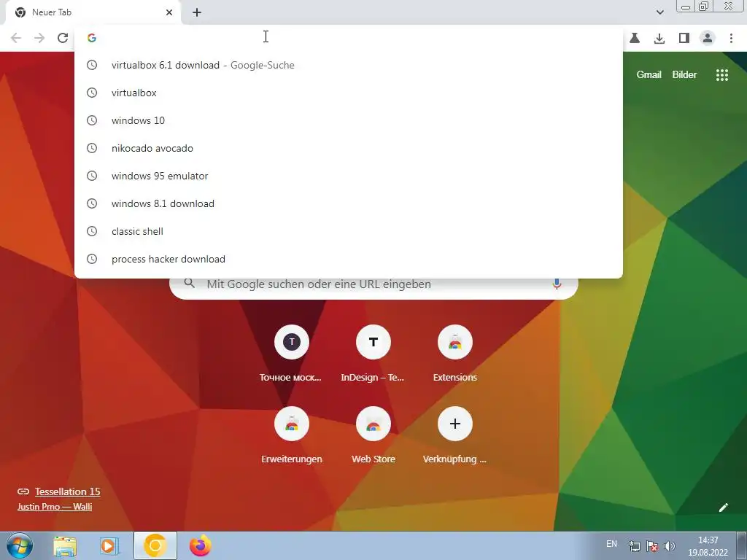Open Gmail link
The width and height of the screenshot is (747, 560).
point(649,75)
